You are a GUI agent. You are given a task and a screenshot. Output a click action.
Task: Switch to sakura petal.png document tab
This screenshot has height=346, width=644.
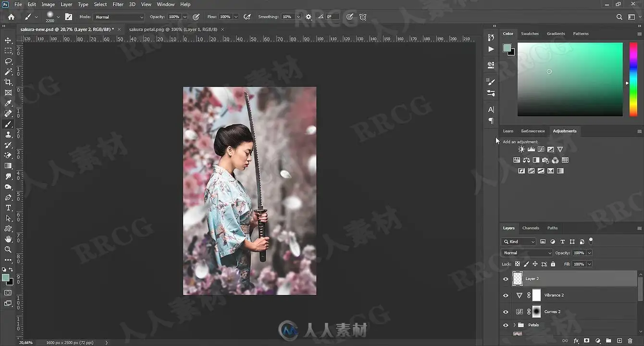pyautogui.click(x=173, y=29)
